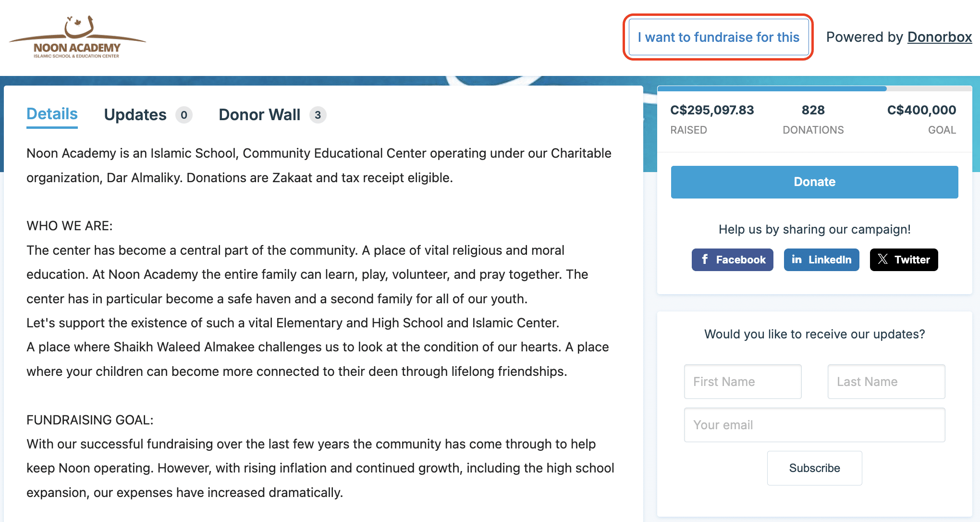Screen dimensions: 980x522
Task: Click the Subscribe button
Action: (814, 468)
